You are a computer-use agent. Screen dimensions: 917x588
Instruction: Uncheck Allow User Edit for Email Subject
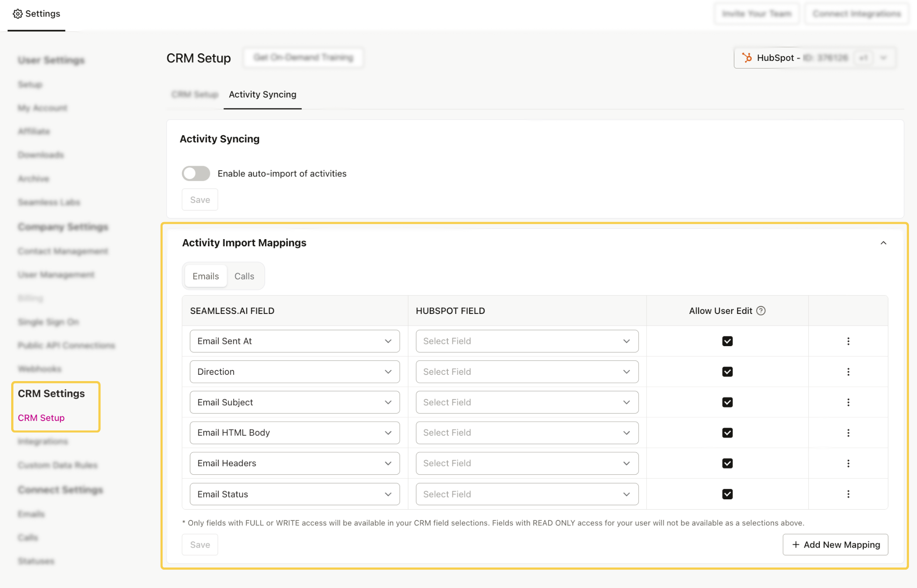(x=727, y=402)
